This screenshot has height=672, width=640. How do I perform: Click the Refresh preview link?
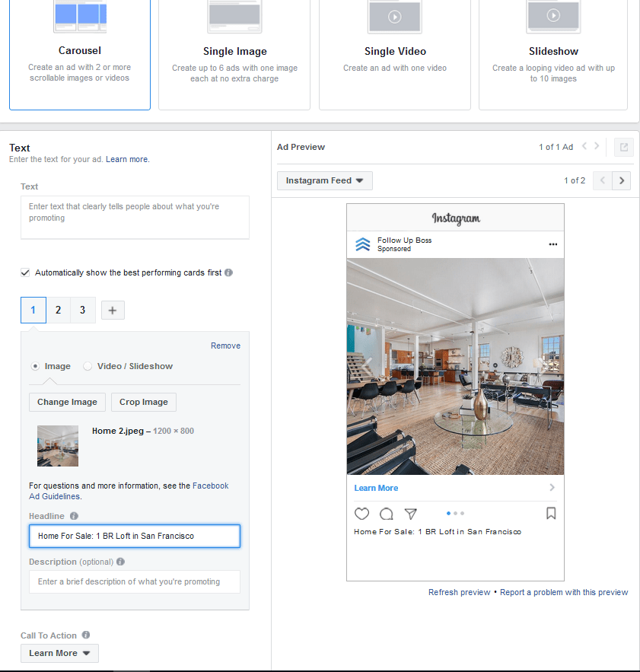coord(459,592)
